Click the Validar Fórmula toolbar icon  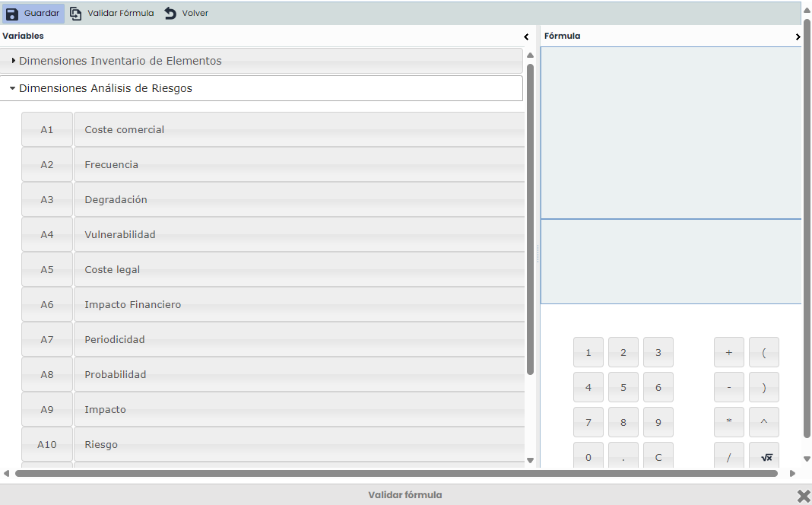pos(76,14)
